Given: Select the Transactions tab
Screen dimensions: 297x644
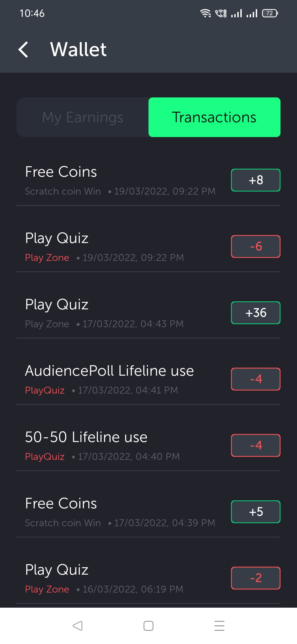Looking at the screenshot, I should (x=214, y=117).
